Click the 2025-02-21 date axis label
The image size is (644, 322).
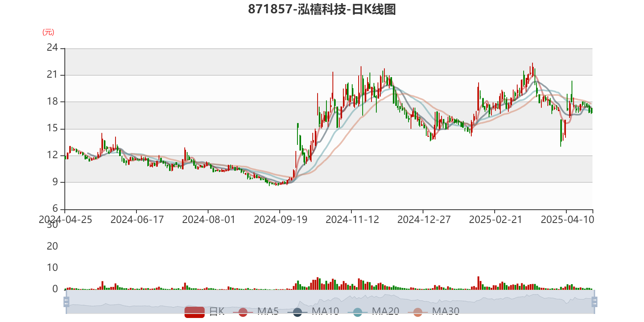[495, 219]
